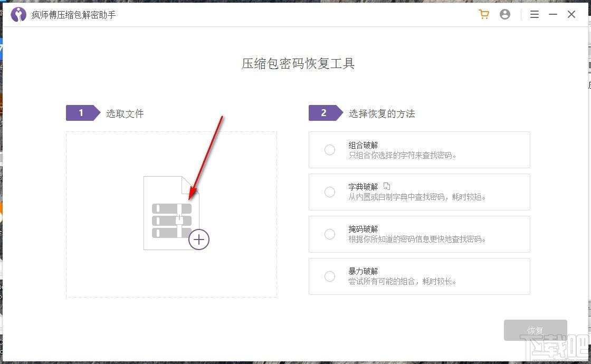The height and width of the screenshot is (364, 591).
Task: Select the 组合破解 radio button
Action: (330, 150)
